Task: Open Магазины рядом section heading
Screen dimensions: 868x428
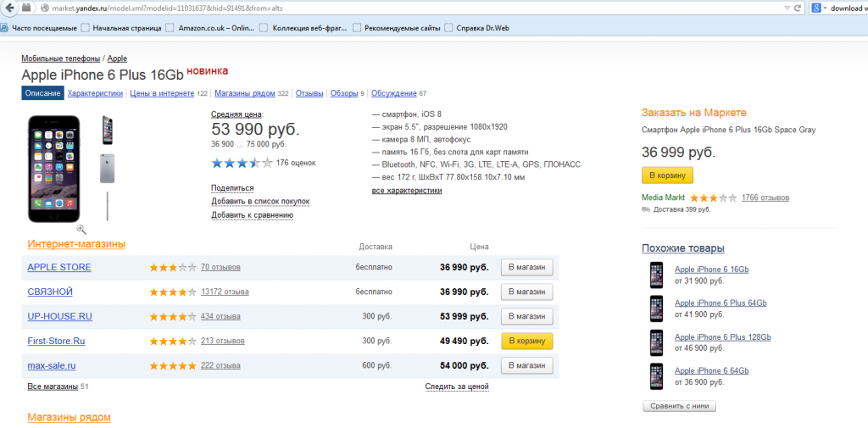Action: [x=70, y=417]
